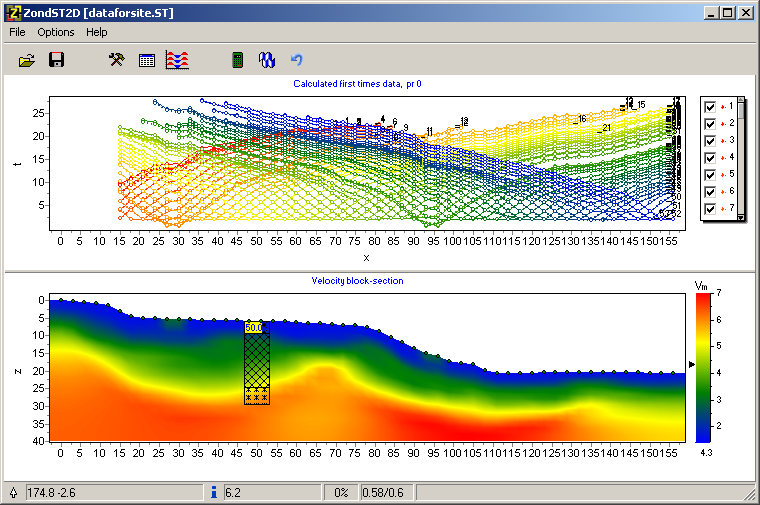The image size is (760, 505).
Task: Toggle the checkbox for curve 4
Action: [710, 157]
